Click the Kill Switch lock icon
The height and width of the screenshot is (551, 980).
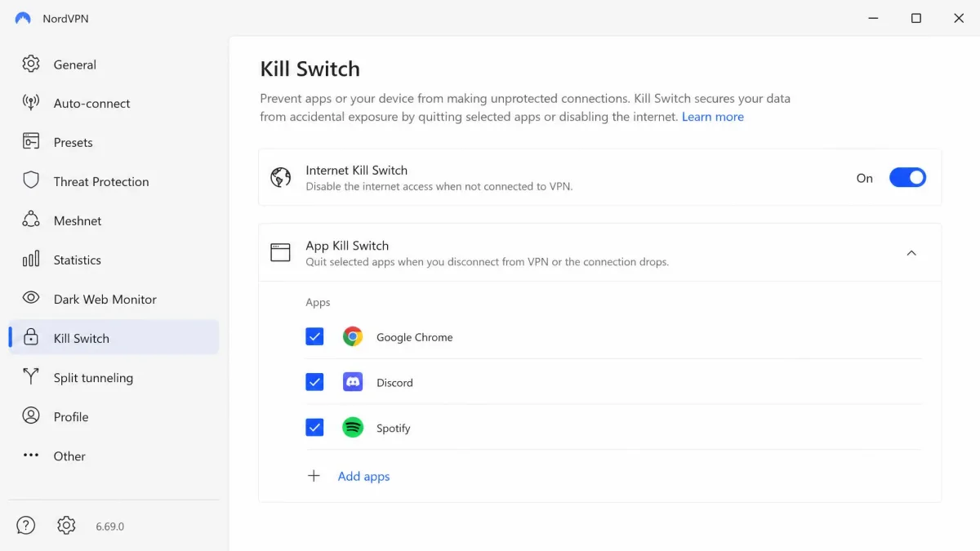[31, 337]
